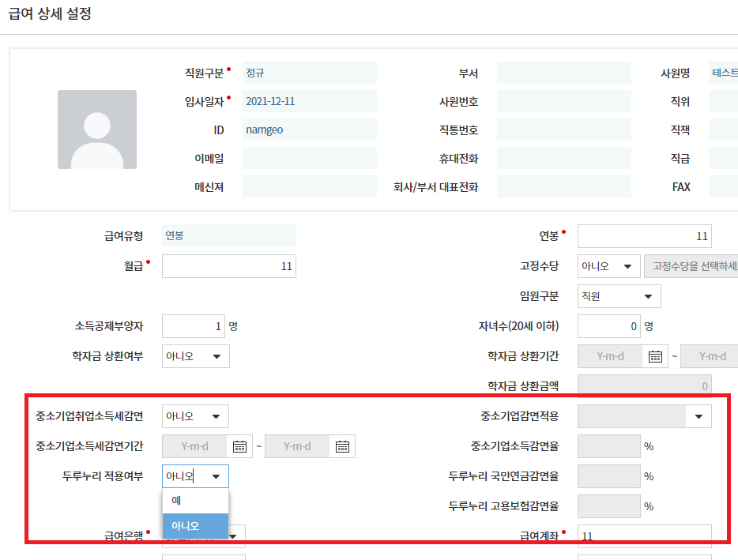Expand the 학자금 상환여부 dropdown
Viewport: 738px width, 560px height.
(x=195, y=356)
